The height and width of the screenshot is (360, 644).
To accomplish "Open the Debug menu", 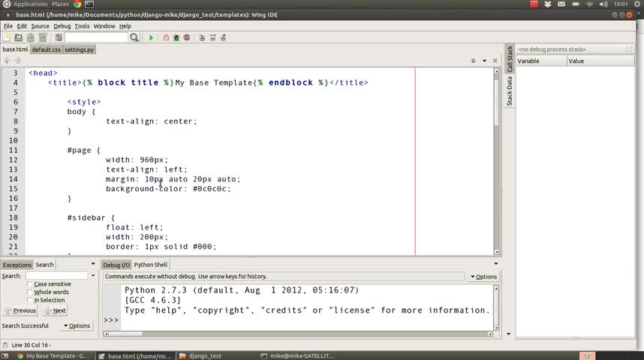I will click(x=62, y=25).
